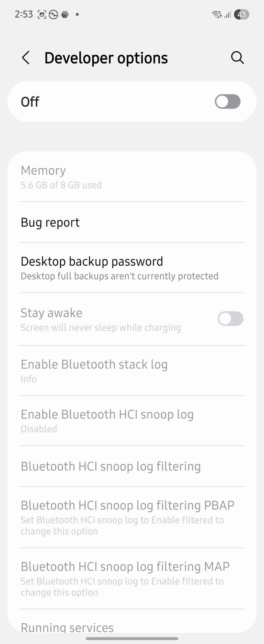Open the Memory usage entry

click(132, 177)
